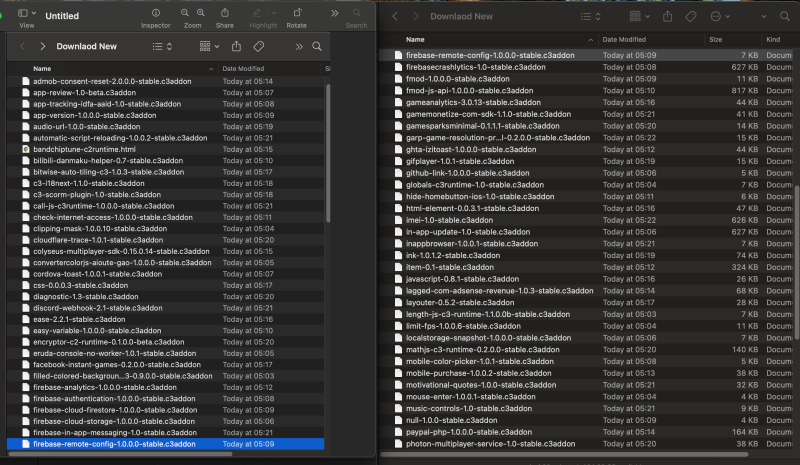Select highlighted firebase-remote-config file in left window

tap(165, 444)
